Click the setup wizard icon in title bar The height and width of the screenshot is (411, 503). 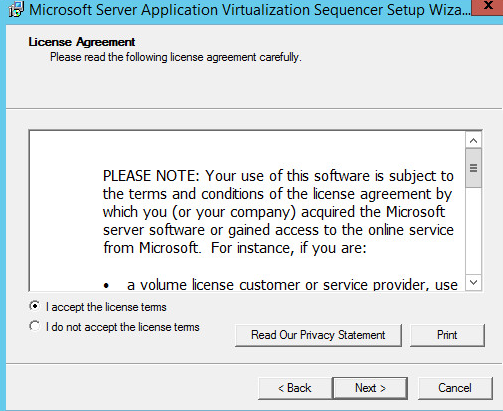pos(16,9)
